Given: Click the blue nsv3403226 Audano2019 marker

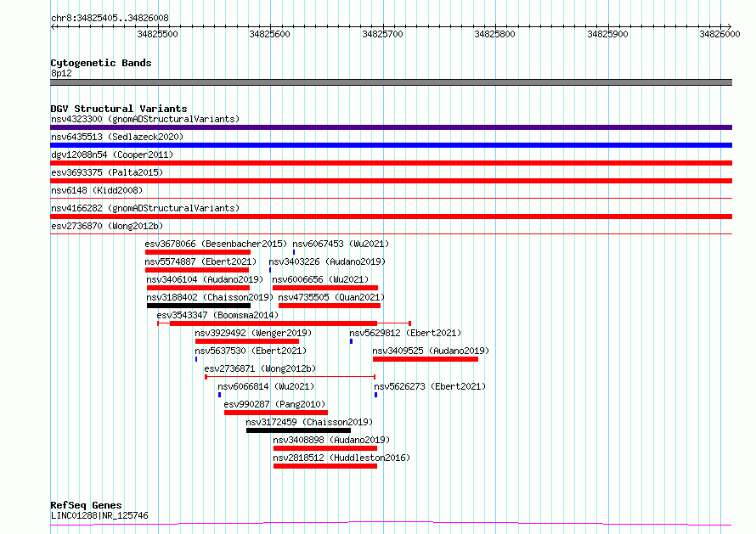Looking at the screenshot, I should [270, 270].
